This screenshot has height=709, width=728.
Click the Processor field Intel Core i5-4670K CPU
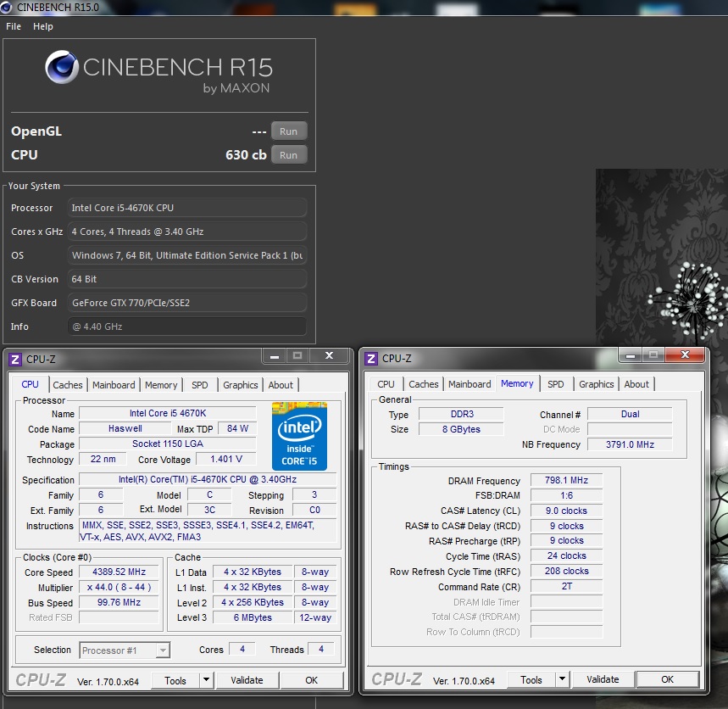[x=186, y=208]
